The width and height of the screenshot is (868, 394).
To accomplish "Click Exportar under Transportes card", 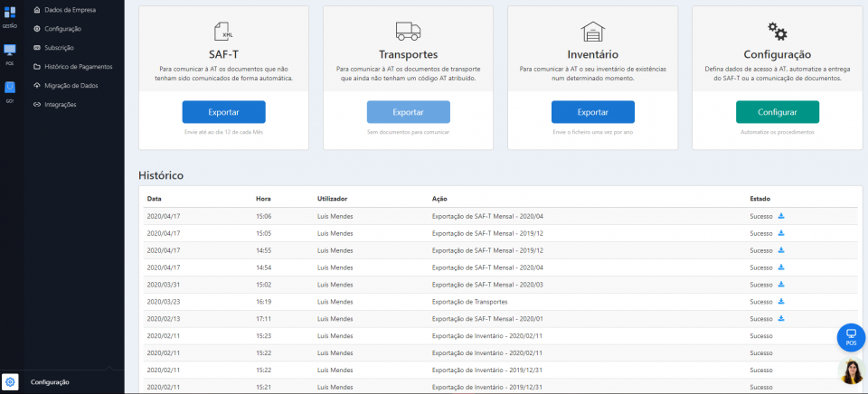I will (x=408, y=112).
